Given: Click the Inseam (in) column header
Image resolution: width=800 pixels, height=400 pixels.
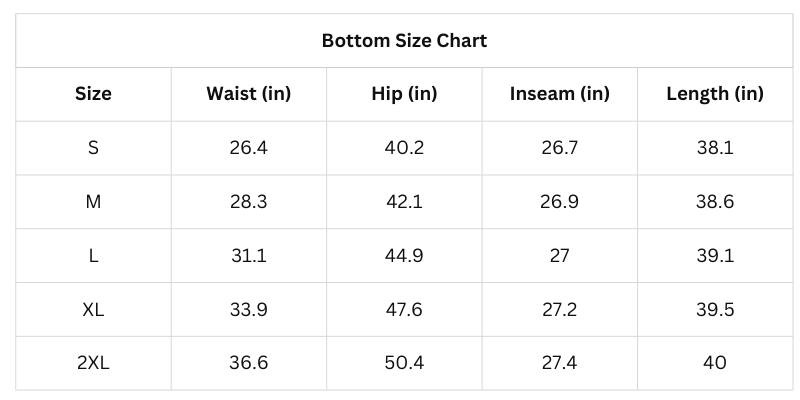Looking at the screenshot, I should pos(559,94).
